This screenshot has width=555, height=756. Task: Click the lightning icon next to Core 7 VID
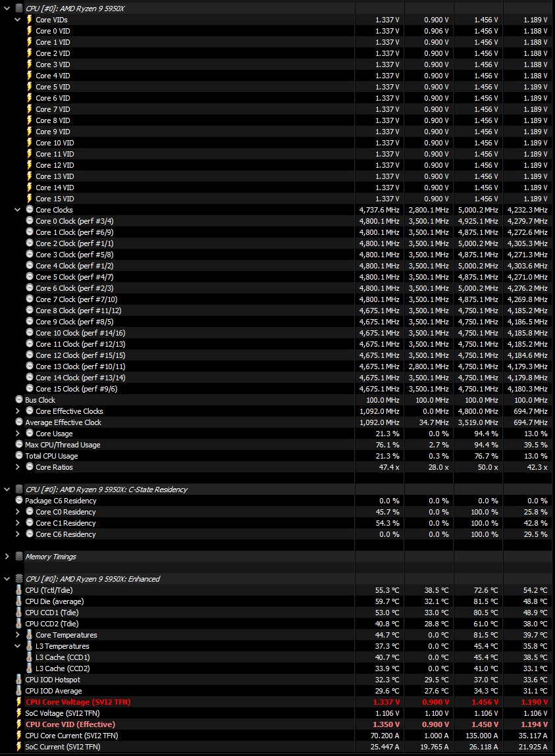[x=30, y=109]
